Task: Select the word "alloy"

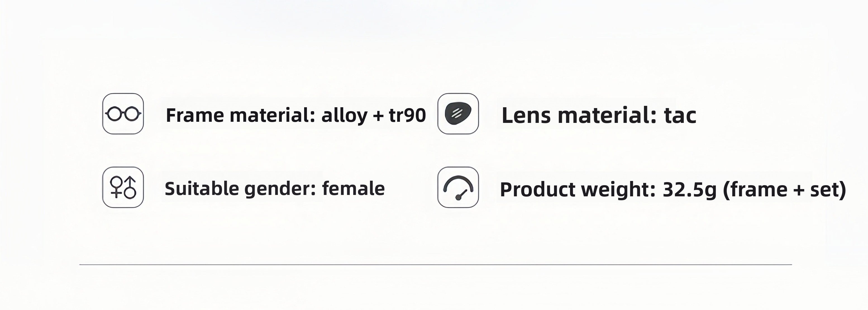Action: click(x=344, y=116)
